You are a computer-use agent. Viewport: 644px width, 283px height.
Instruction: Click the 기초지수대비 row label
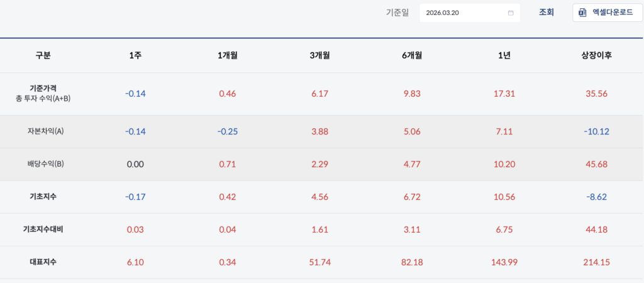pyautogui.click(x=43, y=230)
